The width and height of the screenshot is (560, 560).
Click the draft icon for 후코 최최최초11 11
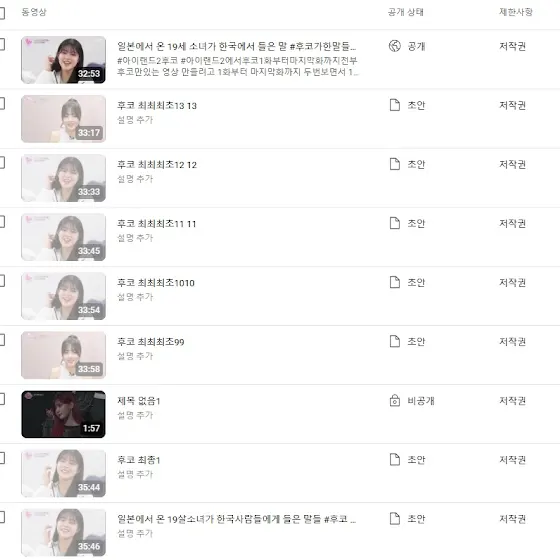[x=395, y=223]
